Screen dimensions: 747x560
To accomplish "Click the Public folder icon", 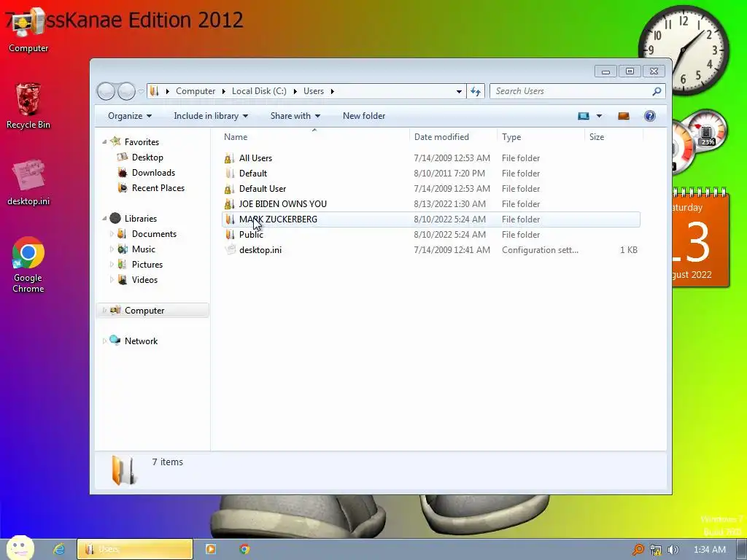I will pos(230,234).
